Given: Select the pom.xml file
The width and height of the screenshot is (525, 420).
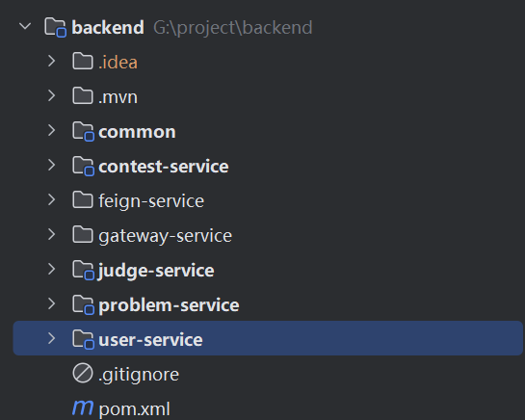Looking at the screenshot, I should pos(134,409).
